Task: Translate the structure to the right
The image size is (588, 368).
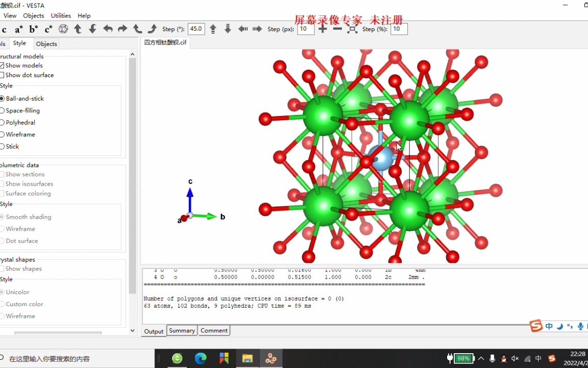Action: [x=257, y=29]
